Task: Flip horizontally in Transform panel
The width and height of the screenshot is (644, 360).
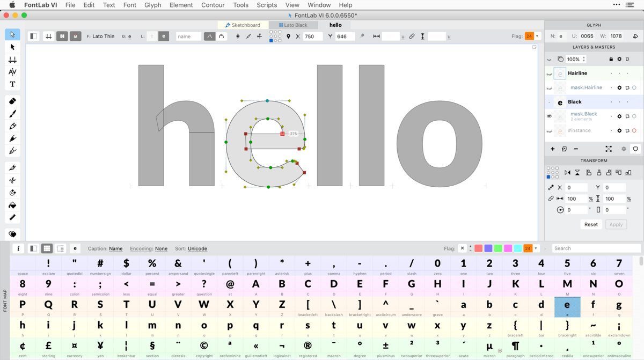Action: pos(567,173)
